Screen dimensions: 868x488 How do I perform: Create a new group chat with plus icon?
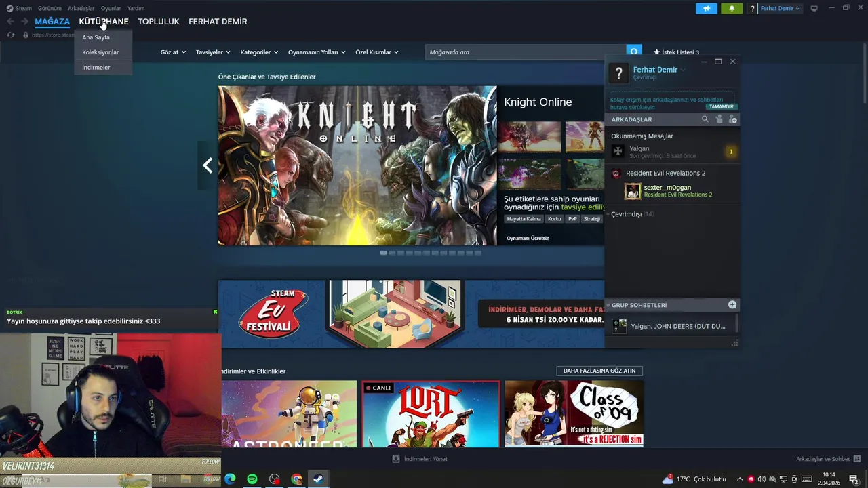(732, 305)
